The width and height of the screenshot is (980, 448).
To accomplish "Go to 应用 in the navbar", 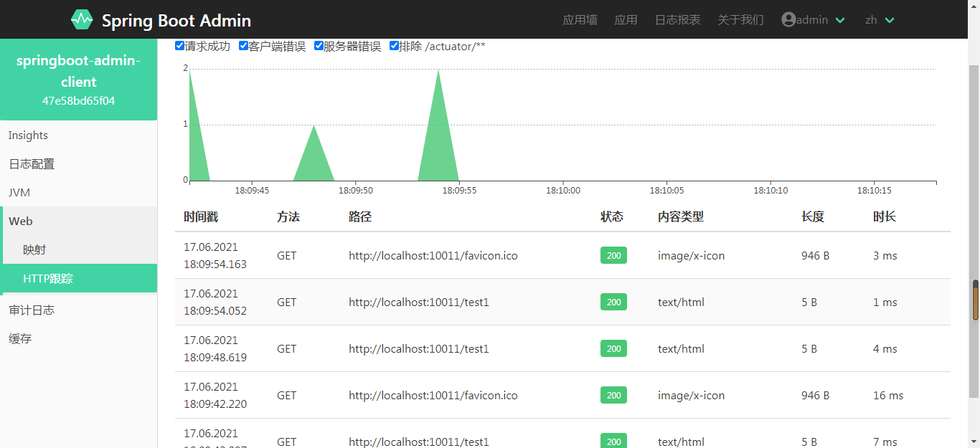I will pos(626,20).
